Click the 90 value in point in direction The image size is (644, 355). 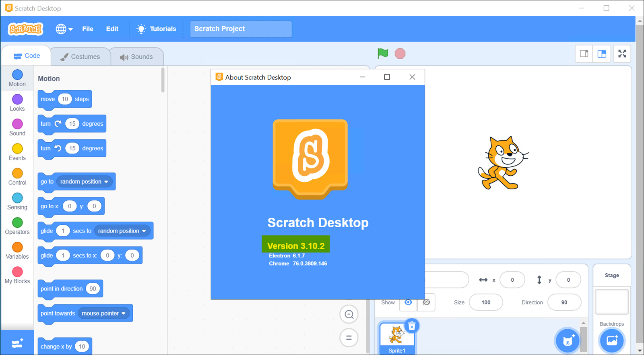[93, 289]
